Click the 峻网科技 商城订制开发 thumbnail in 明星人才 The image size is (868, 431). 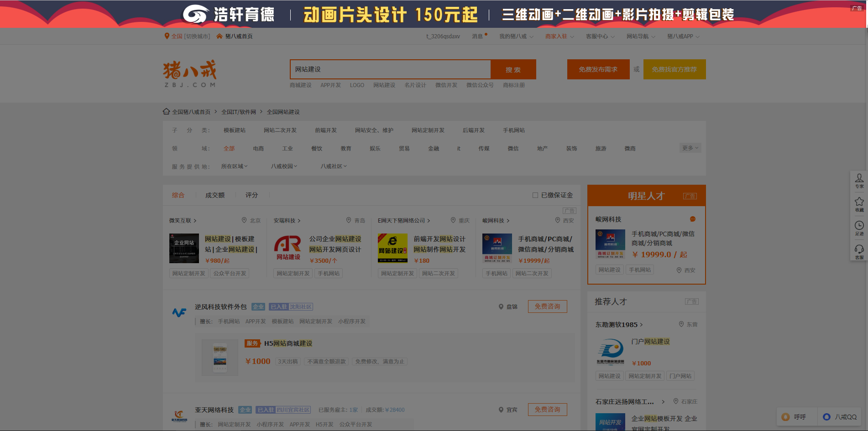coord(611,244)
